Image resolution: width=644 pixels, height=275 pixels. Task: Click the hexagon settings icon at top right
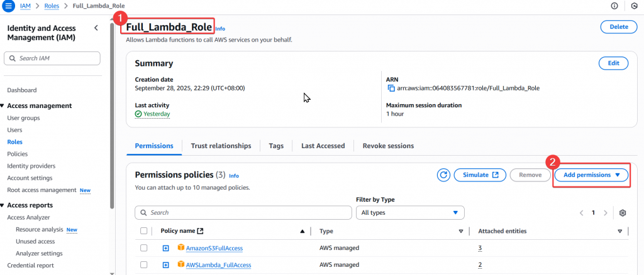pyautogui.click(x=634, y=6)
